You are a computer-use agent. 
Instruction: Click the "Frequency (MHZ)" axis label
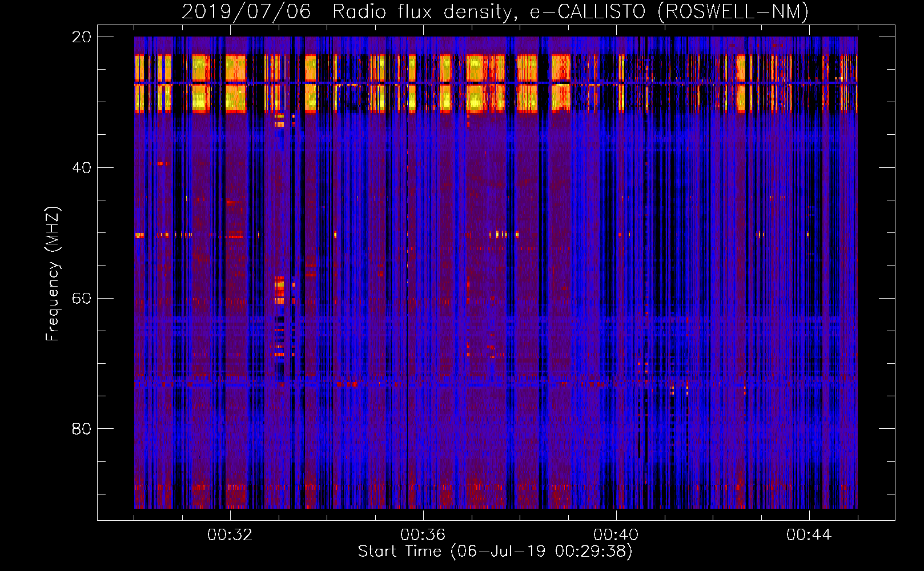[52, 274]
